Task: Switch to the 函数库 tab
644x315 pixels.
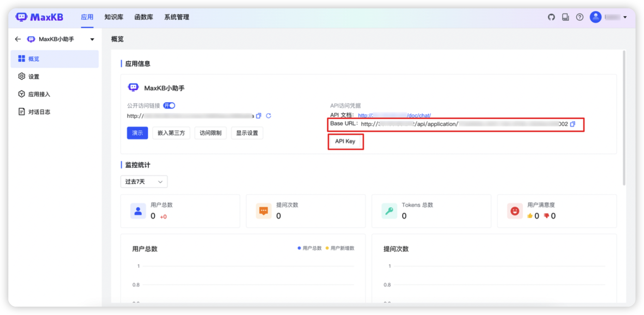Action: click(144, 17)
